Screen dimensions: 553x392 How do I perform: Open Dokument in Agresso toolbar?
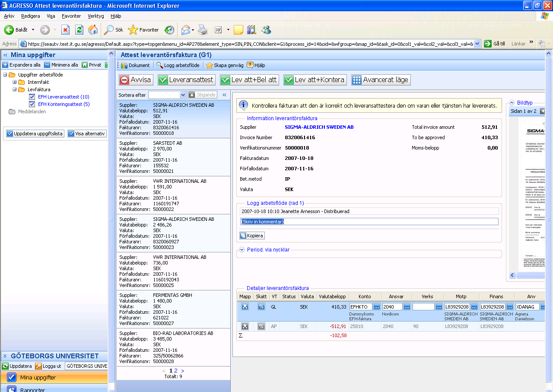[x=135, y=65]
